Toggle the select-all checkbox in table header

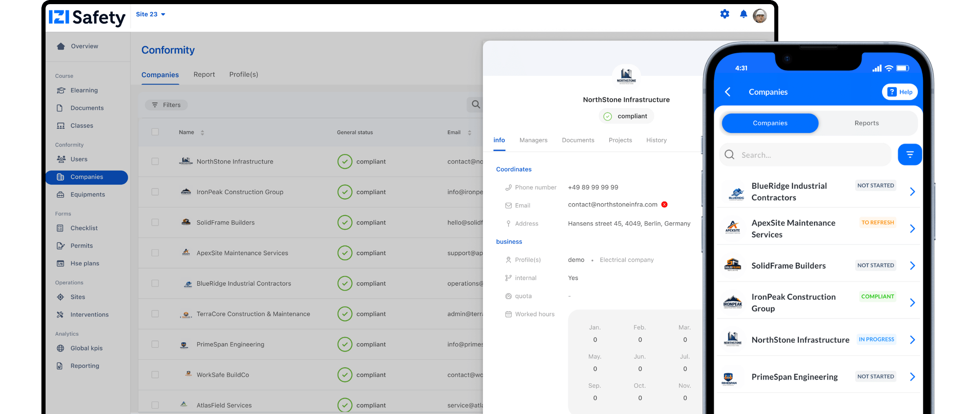(155, 132)
